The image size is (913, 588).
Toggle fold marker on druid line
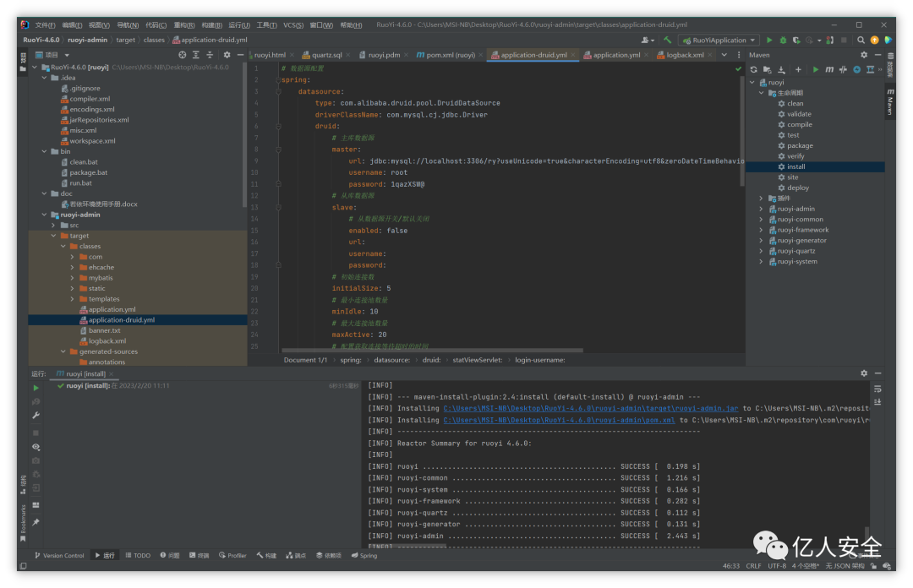coord(278,127)
